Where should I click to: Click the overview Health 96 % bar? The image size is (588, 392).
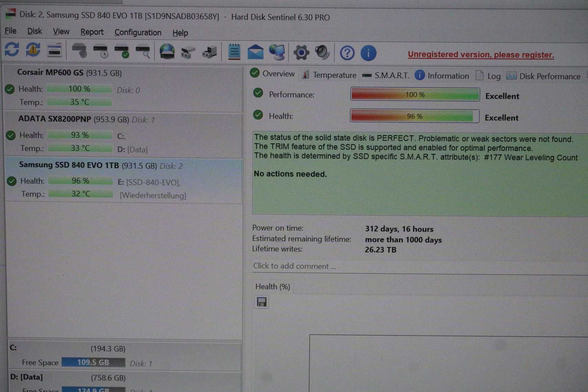[414, 116]
